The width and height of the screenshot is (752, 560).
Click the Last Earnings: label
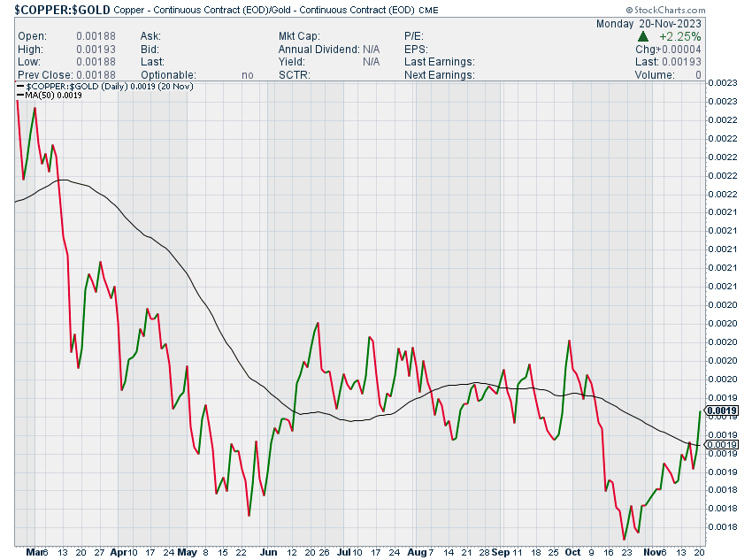(x=440, y=62)
